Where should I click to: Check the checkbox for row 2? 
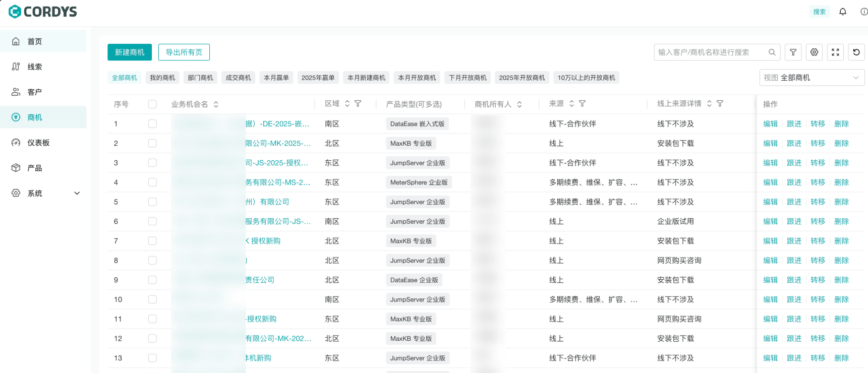click(x=152, y=143)
